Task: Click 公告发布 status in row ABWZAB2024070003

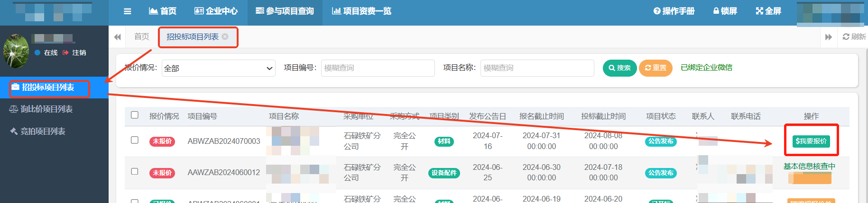Action: pos(661,141)
